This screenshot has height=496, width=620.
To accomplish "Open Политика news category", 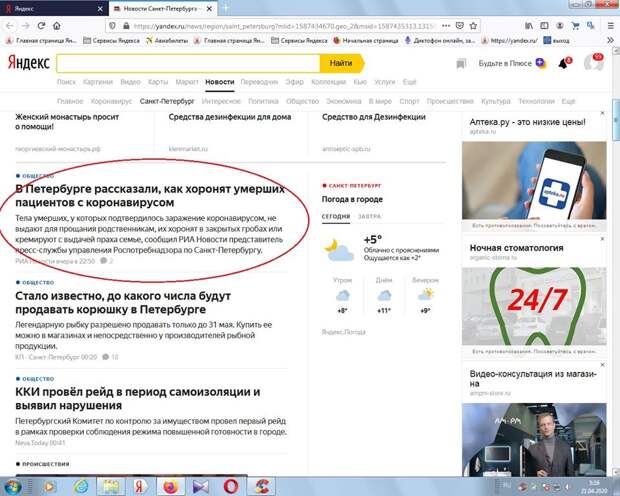I will [x=263, y=101].
